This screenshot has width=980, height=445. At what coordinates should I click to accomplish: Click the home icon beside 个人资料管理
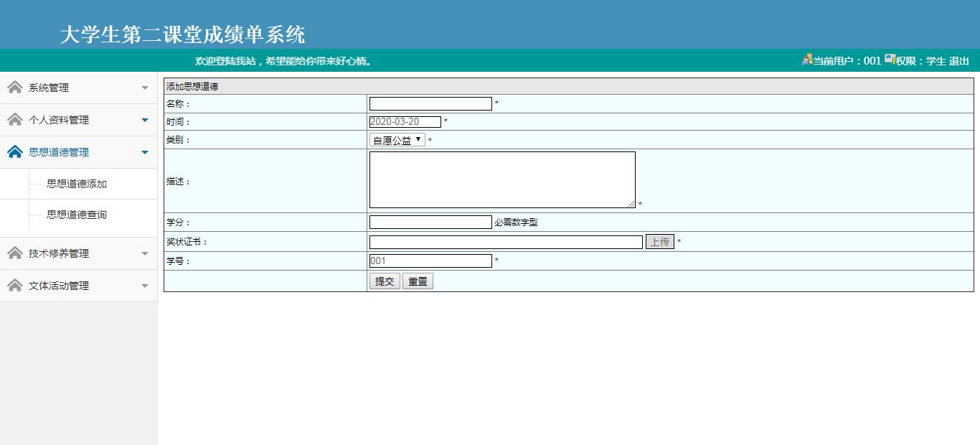(14, 119)
